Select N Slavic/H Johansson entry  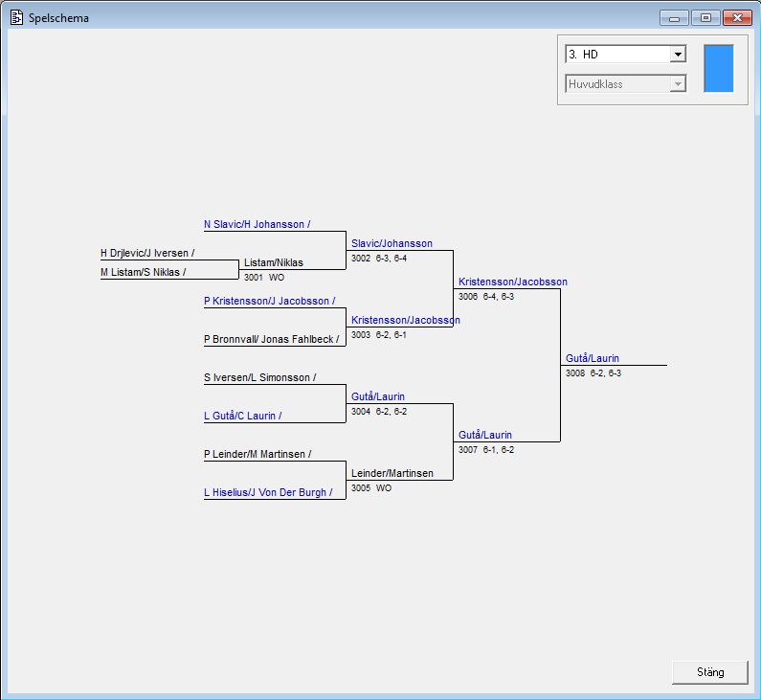[257, 225]
